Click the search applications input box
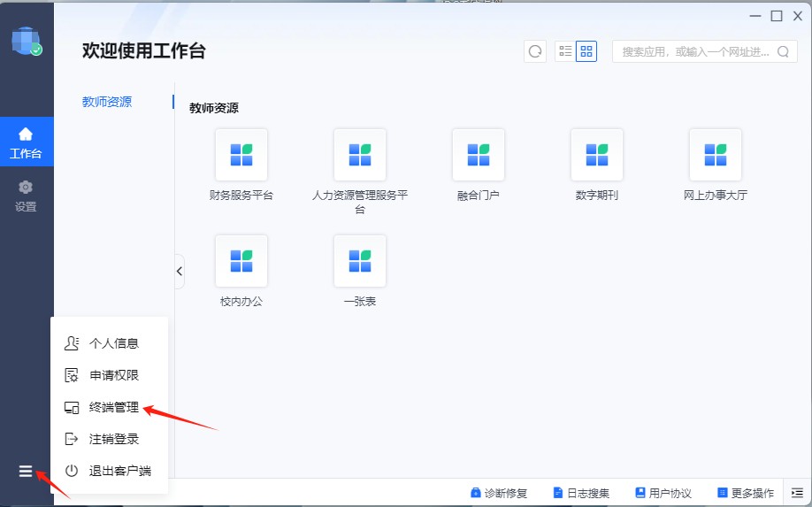This screenshot has width=812, height=507. 694,51
